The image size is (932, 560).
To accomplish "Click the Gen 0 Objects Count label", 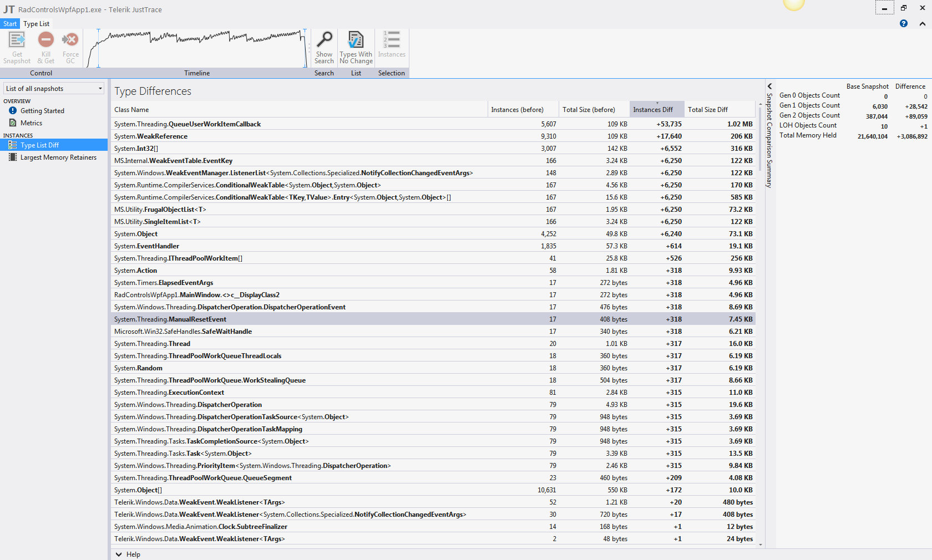I will coord(809,95).
